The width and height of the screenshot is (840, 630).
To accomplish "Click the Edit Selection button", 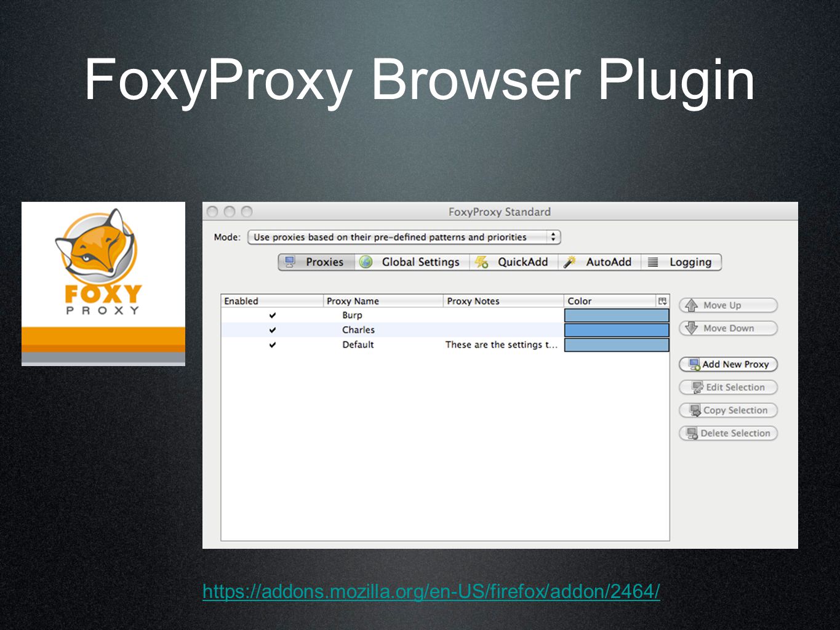I will [729, 387].
